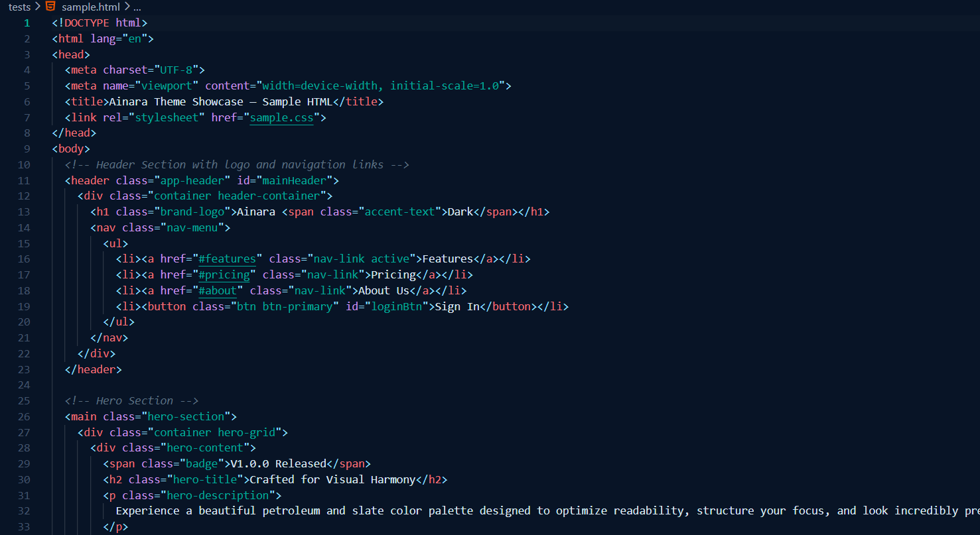Click the V1.0.0 Released text
The image size is (980, 535).
[278, 463]
